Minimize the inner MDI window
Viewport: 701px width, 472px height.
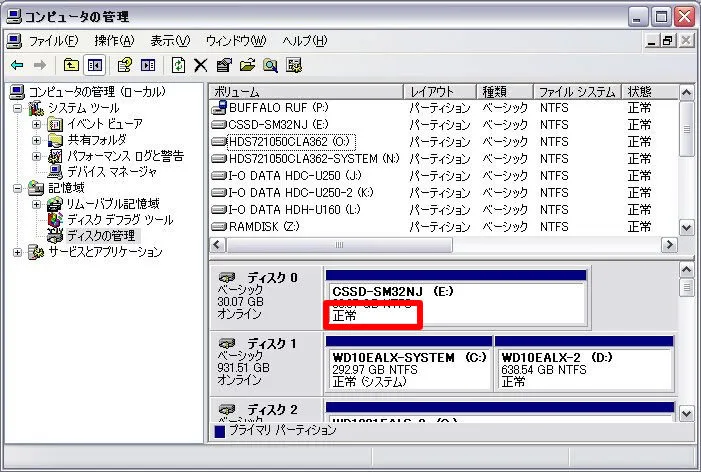[652, 41]
